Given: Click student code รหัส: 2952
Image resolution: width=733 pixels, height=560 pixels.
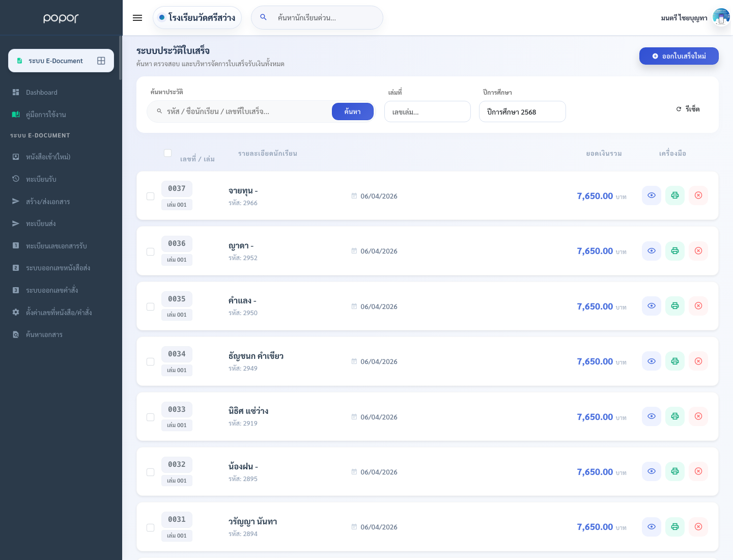Looking at the screenshot, I should pyautogui.click(x=243, y=258).
